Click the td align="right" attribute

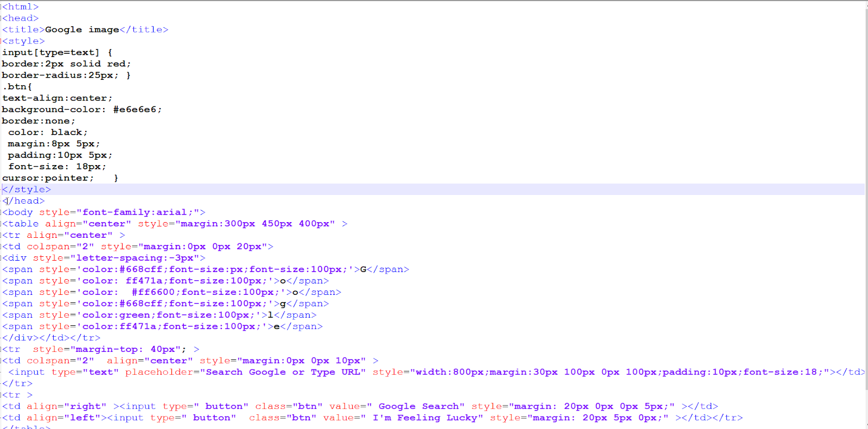(67, 406)
